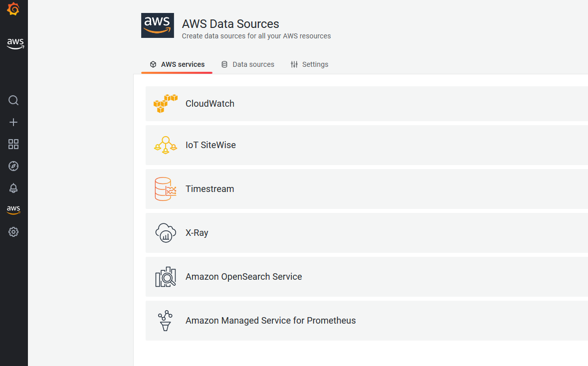Image resolution: width=588 pixels, height=366 pixels.
Task: Click the large AWS logo in header
Action: (x=158, y=25)
